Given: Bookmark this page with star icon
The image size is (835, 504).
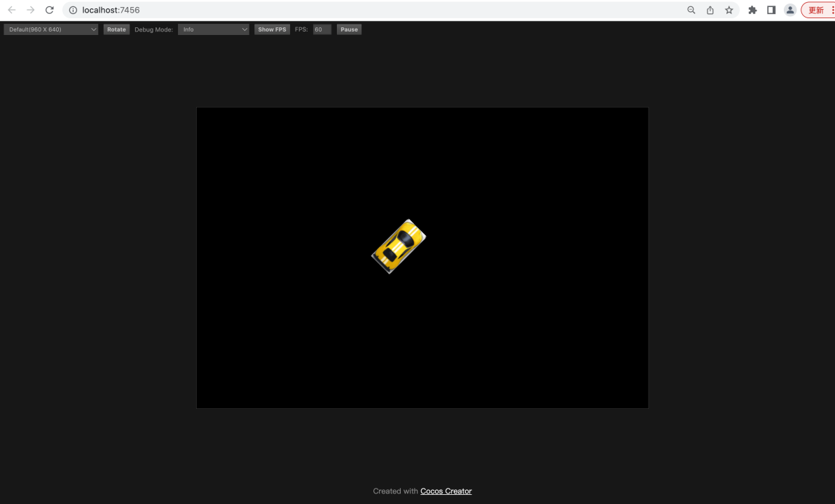Looking at the screenshot, I should coord(729,10).
